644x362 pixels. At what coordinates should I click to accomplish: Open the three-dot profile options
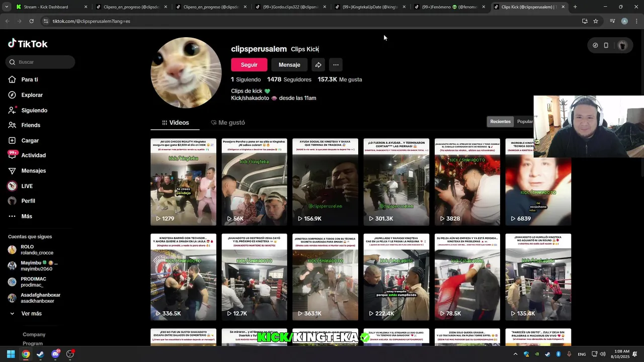[336, 65]
